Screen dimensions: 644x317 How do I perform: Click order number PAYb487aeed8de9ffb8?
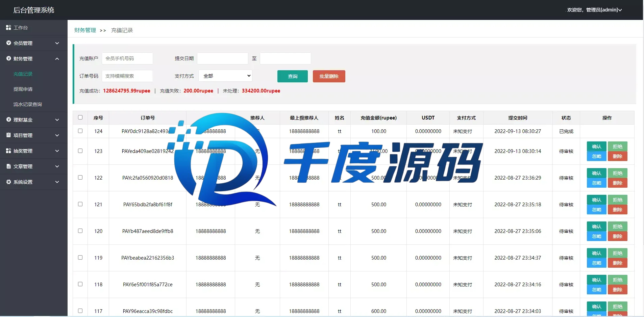tap(148, 231)
